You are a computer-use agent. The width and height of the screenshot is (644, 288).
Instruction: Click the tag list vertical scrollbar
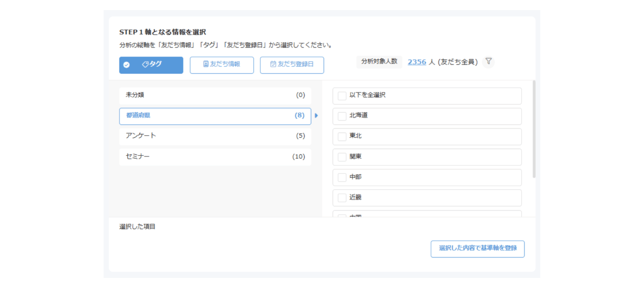pyautogui.click(x=534, y=129)
